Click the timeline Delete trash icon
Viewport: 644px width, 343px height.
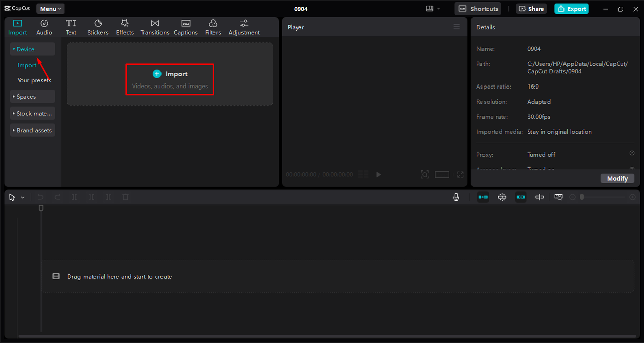point(125,197)
